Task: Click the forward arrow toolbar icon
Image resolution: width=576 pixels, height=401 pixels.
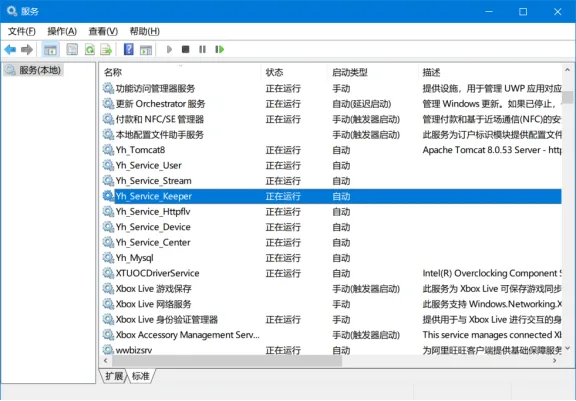Action: (27, 49)
